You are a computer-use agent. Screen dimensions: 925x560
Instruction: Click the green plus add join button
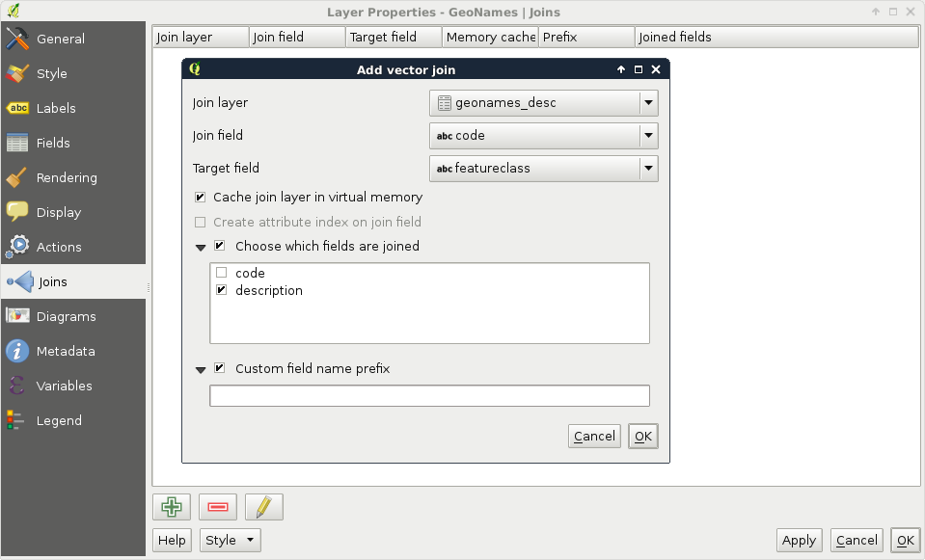172,507
